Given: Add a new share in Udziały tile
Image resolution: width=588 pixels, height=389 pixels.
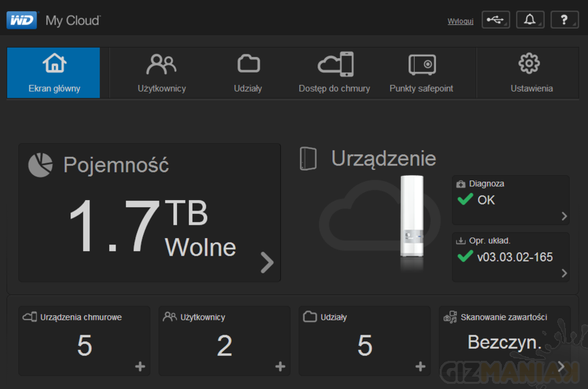Looking at the screenshot, I should 420,367.
